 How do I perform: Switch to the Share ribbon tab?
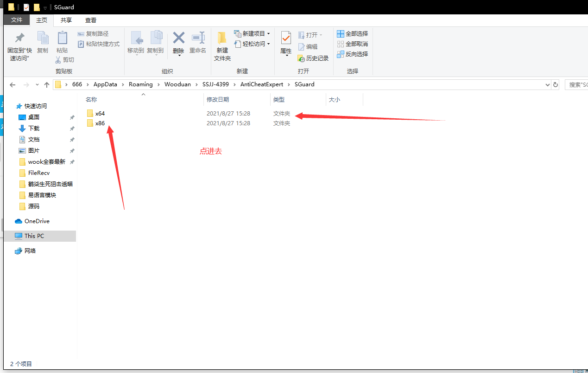[x=66, y=20]
